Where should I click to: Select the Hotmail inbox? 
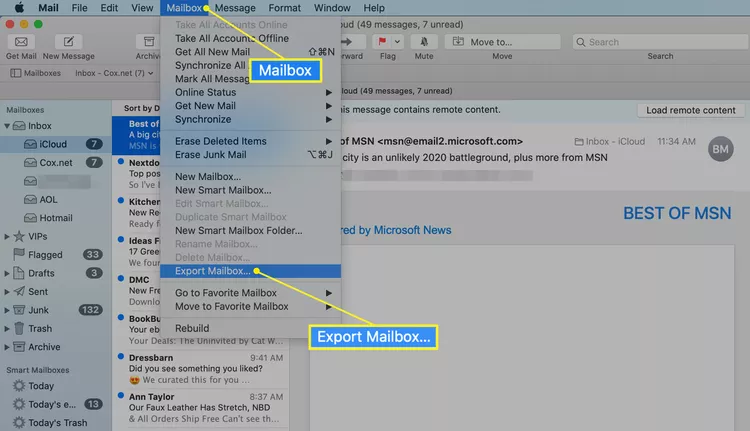tap(55, 218)
